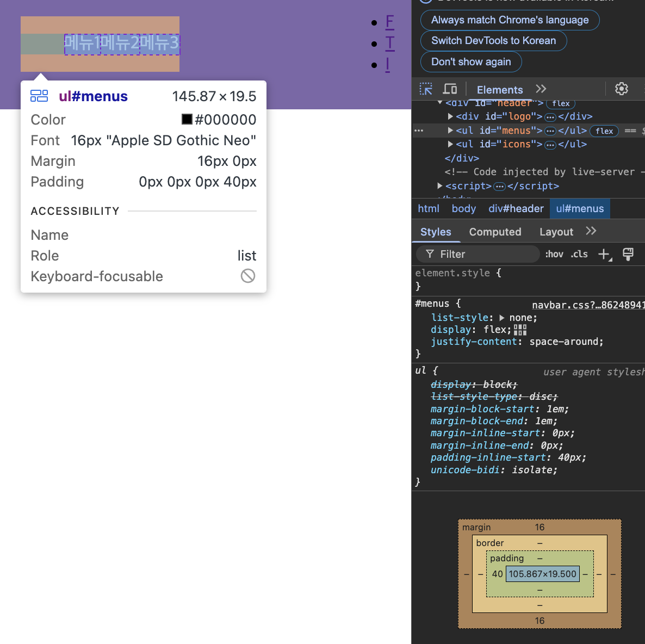The height and width of the screenshot is (644, 645).
Task: Click Switch DevTools to Korean button
Action: (x=493, y=41)
